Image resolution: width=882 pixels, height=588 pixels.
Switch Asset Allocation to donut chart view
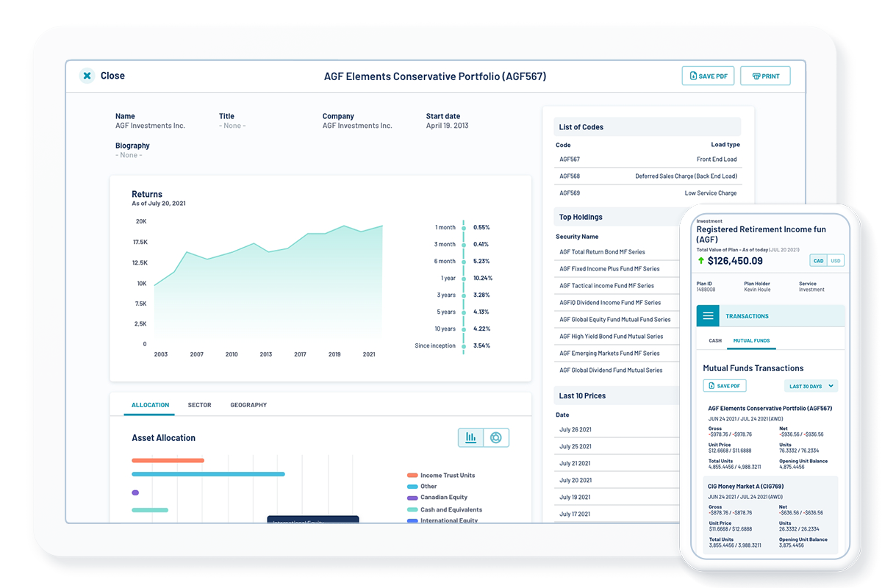point(496,437)
